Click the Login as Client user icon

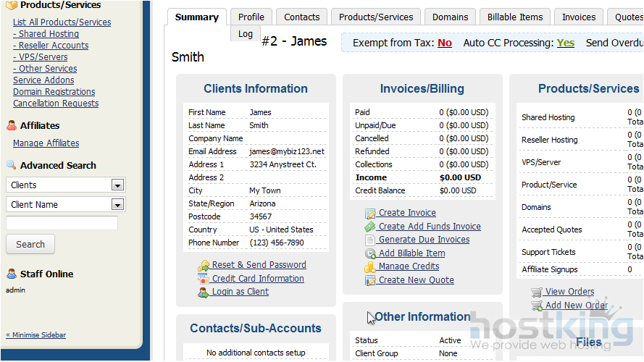[204, 292]
